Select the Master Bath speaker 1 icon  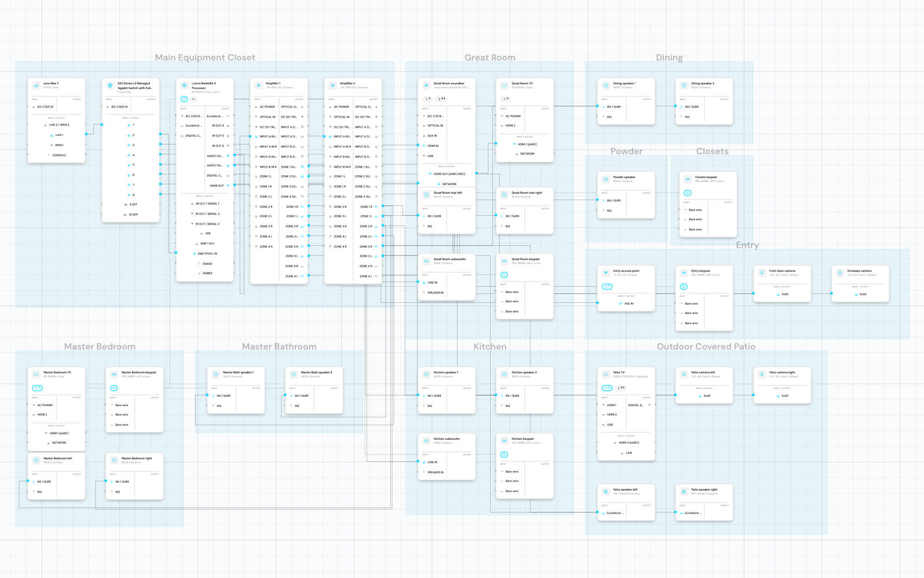tap(215, 375)
